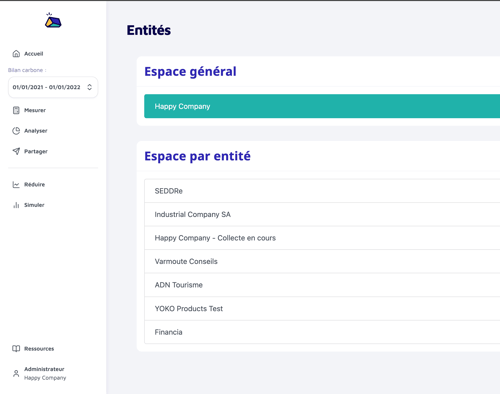This screenshot has width=500, height=394.
Task: Click the Analyser pie chart icon
Action: (x=16, y=131)
